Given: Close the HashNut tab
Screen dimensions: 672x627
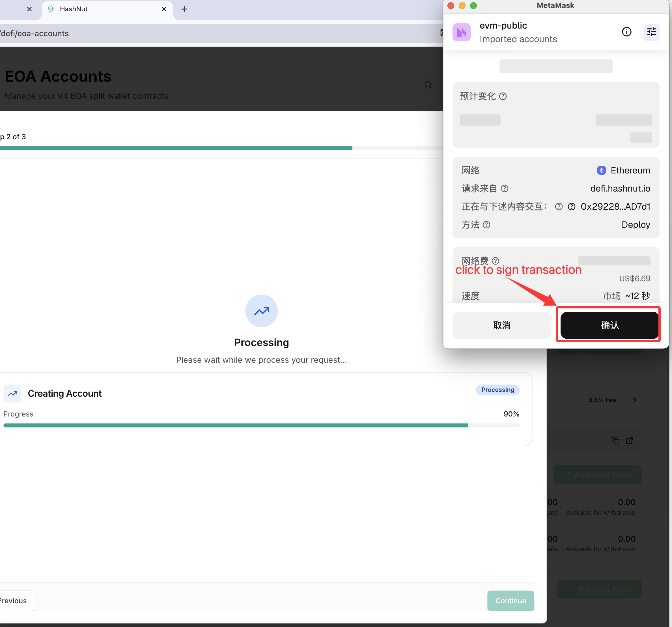Looking at the screenshot, I should [x=164, y=9].
